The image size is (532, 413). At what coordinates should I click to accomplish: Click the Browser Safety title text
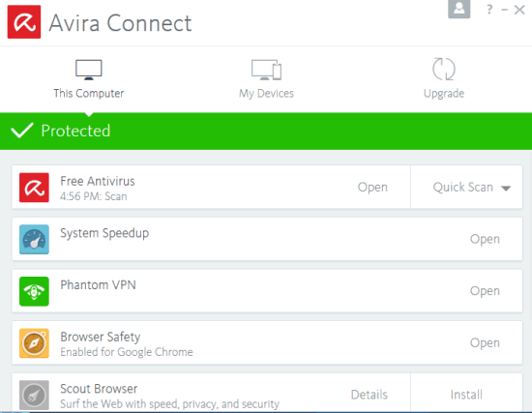(101, 338)
